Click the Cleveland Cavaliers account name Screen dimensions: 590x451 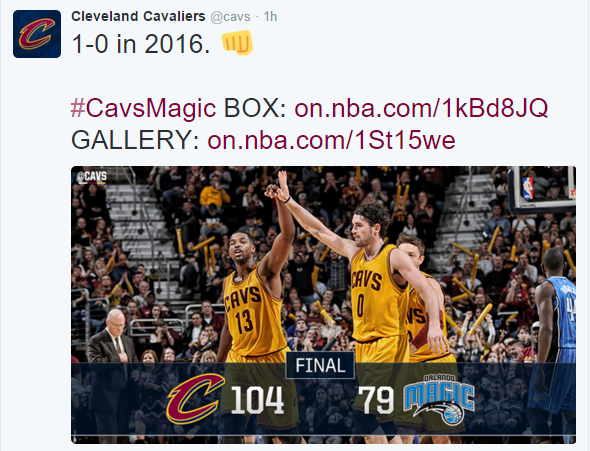click(x=138, y=17)
